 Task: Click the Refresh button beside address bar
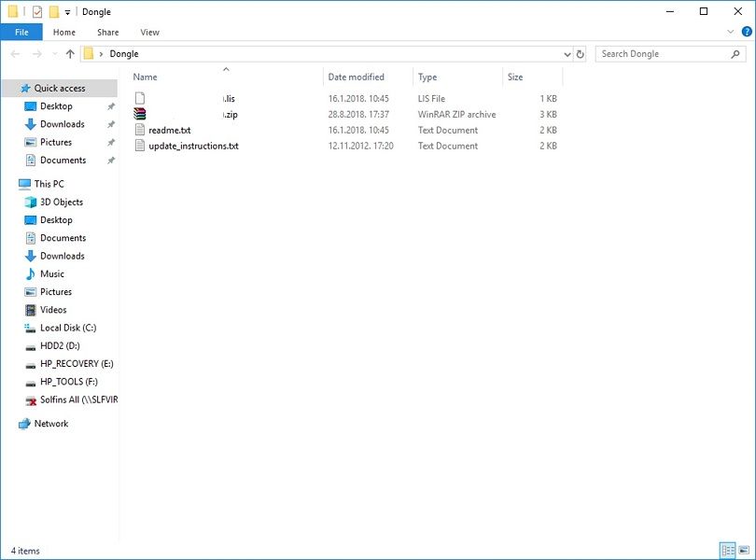coord(581,54)
